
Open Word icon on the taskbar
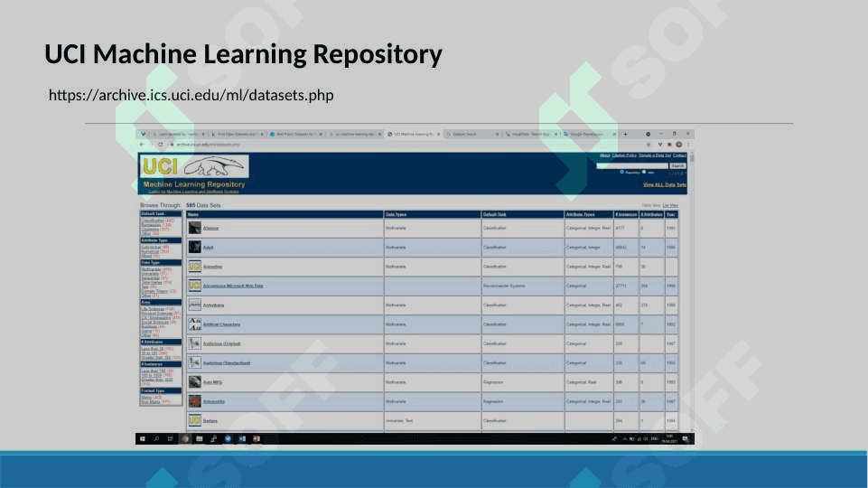[x=242, y=438]
